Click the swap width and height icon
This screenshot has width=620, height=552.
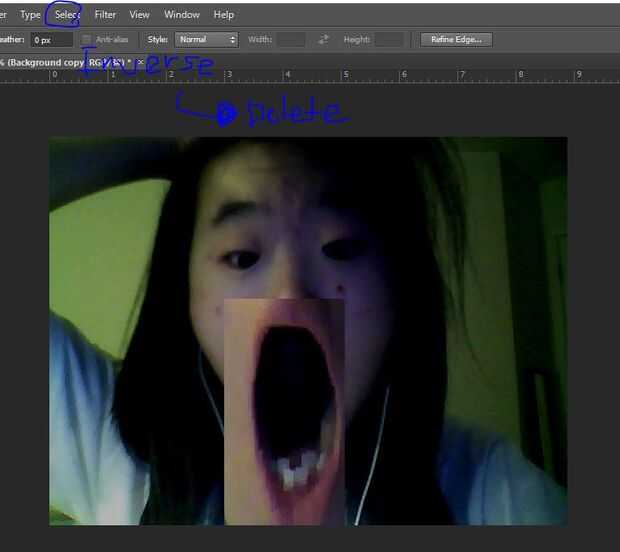tap(323, 40)
